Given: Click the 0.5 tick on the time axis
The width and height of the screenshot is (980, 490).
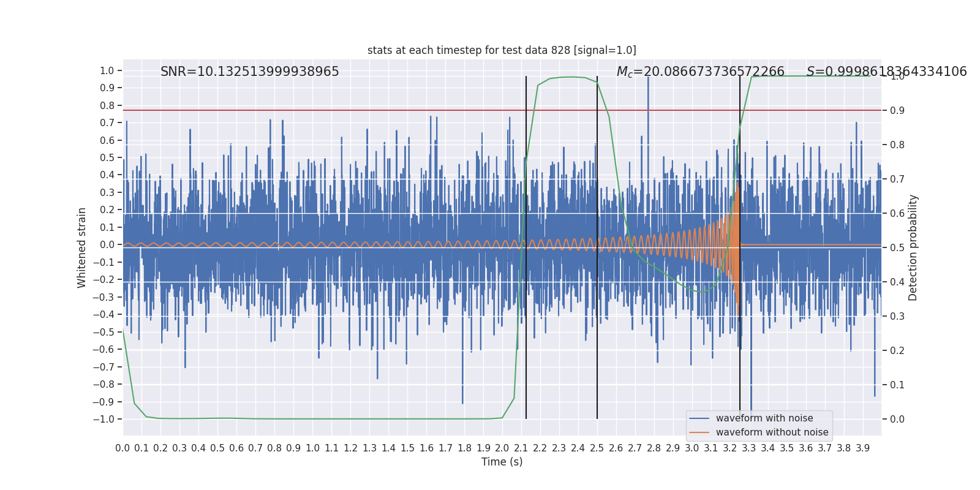Looking at the screenshot, I should [217, 448].
